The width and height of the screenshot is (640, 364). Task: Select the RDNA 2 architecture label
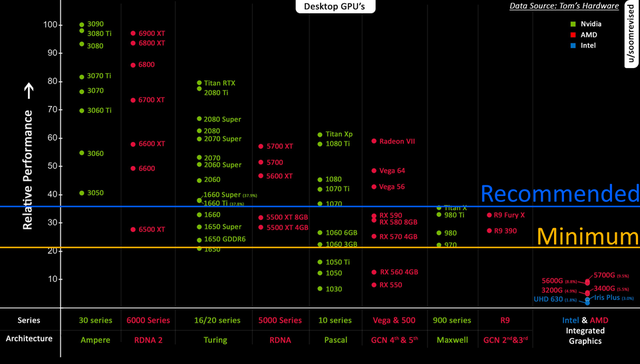148,340
